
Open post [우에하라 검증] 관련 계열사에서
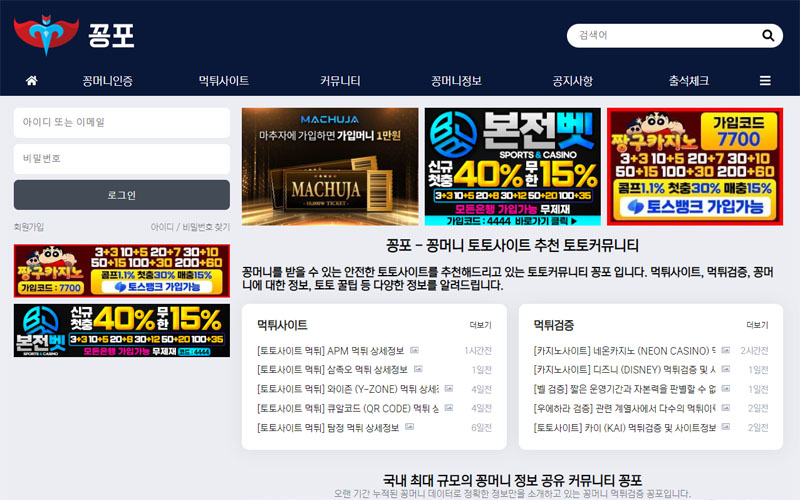[624, 408]
